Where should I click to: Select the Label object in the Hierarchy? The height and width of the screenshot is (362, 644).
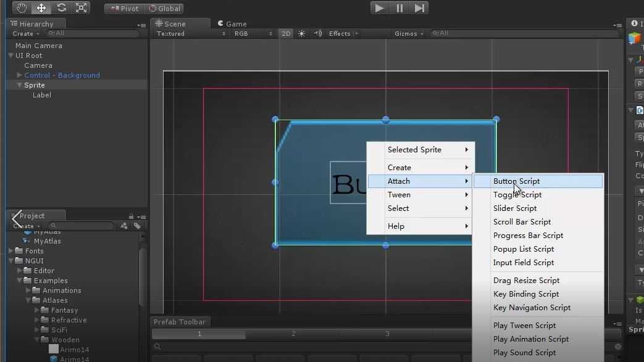tap(42, 95)
